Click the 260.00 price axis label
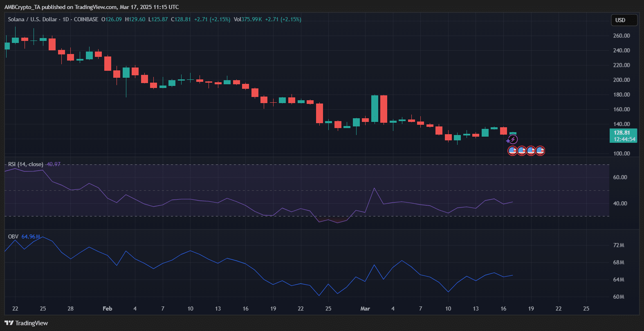Viewport: 644px width, 331px height. click(622, 36)
